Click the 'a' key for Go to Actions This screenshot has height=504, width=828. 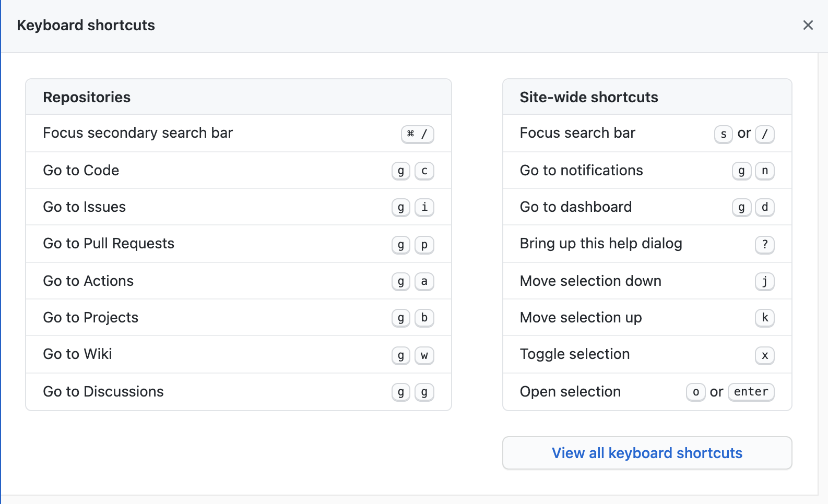pos(424,281)
